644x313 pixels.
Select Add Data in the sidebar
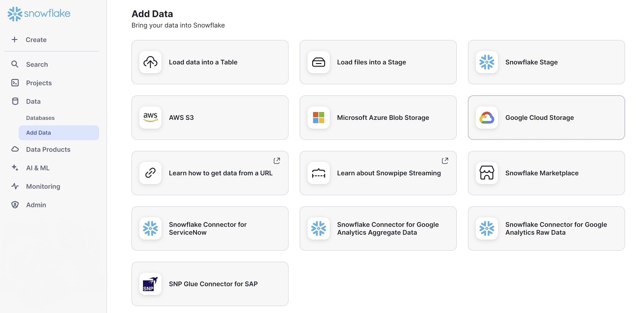(x=39, y=133)
